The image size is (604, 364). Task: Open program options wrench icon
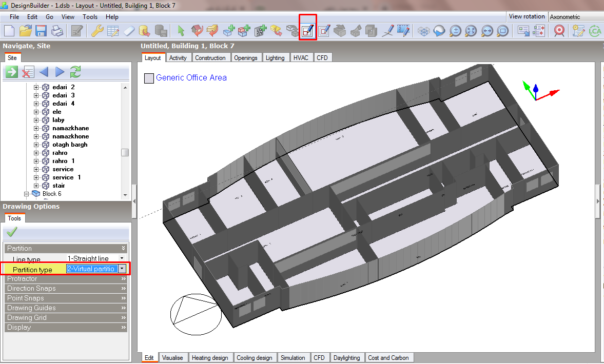click(97, 31)
